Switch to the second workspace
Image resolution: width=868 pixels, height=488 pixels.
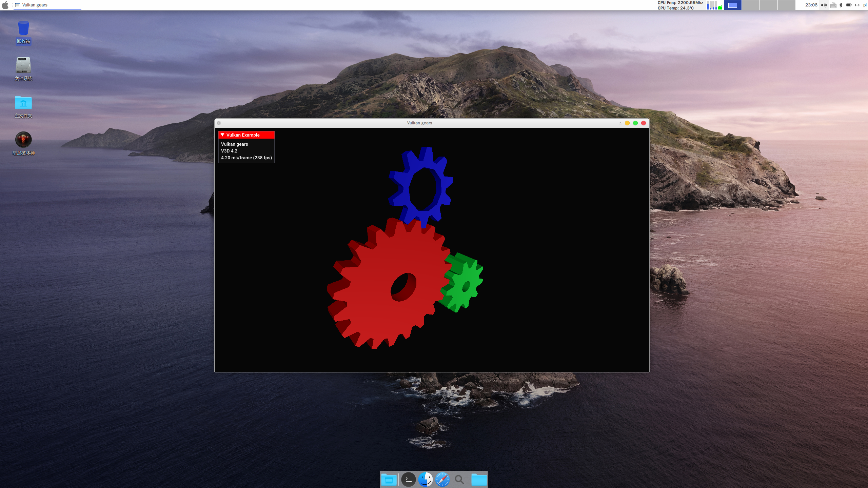pos(750,5)
